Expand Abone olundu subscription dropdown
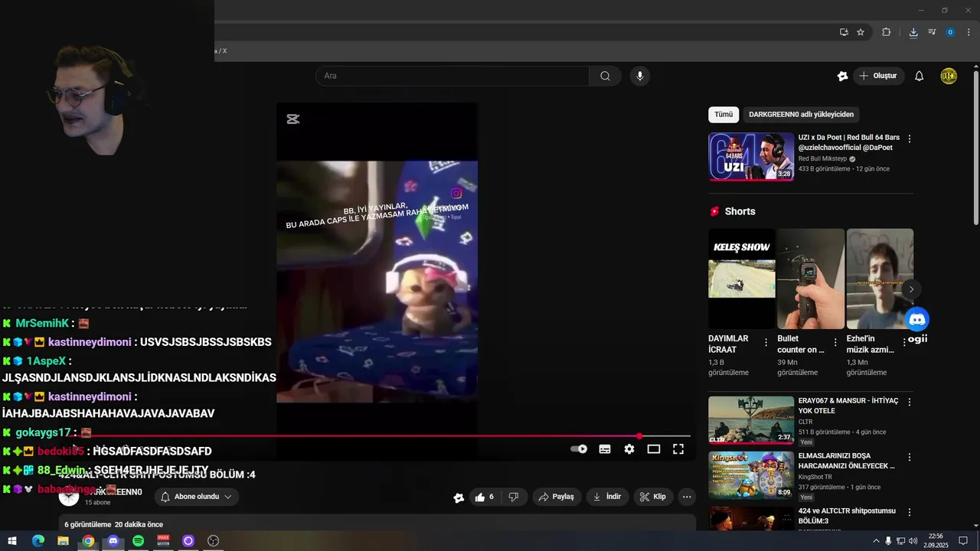This screenshot has height=551, width=980. [x=197, y=497]
